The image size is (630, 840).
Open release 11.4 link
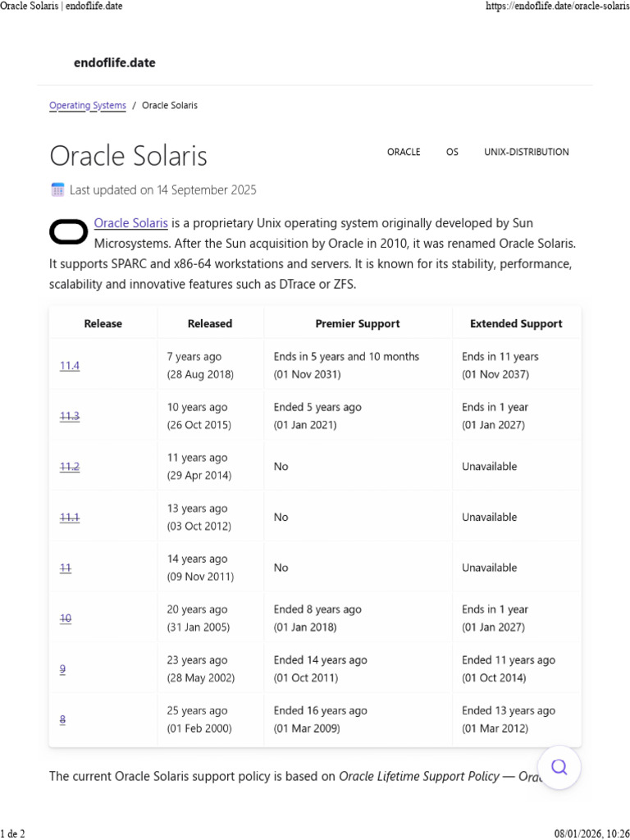pos(70,366)
